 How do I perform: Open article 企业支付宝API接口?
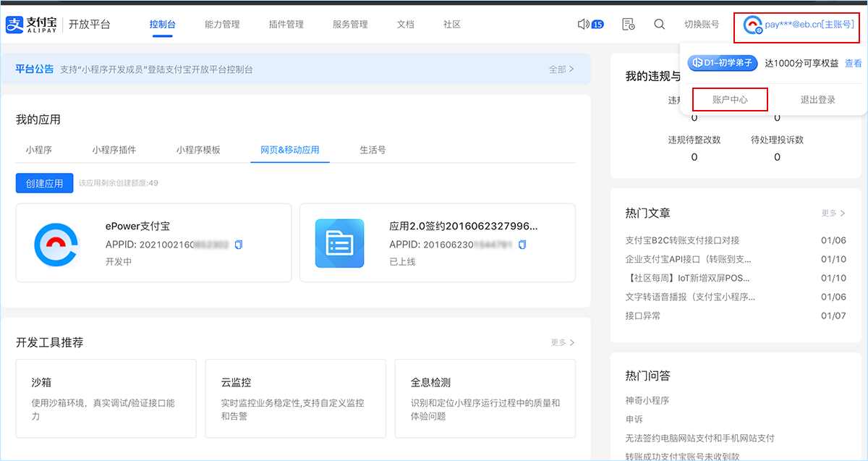(x=689, y=259)
